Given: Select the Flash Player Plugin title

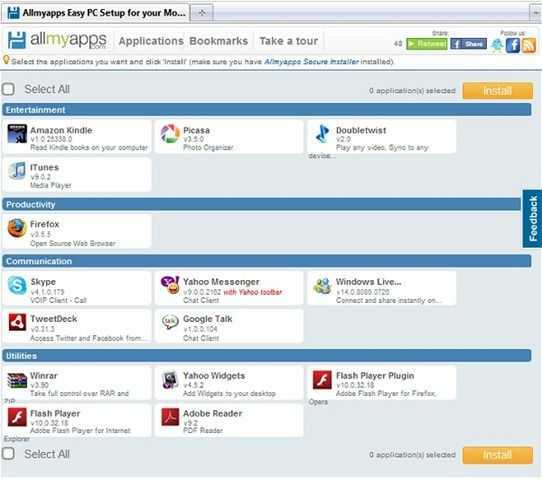Looking at the screenshot, I should pos(375,375).
